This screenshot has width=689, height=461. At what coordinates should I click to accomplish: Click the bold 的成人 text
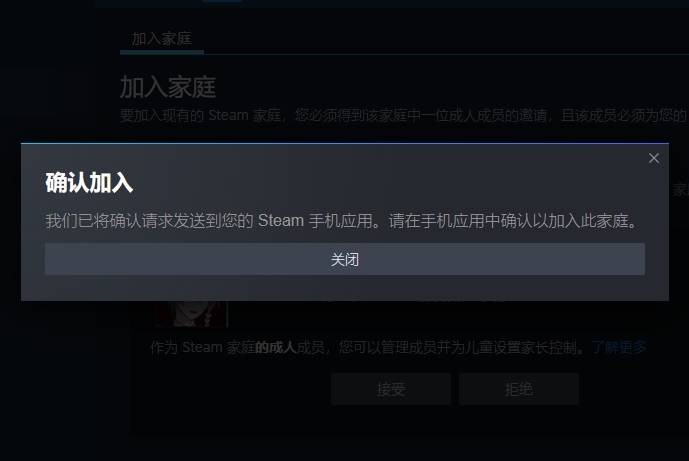pyautogui.click(x=276, y=347)
